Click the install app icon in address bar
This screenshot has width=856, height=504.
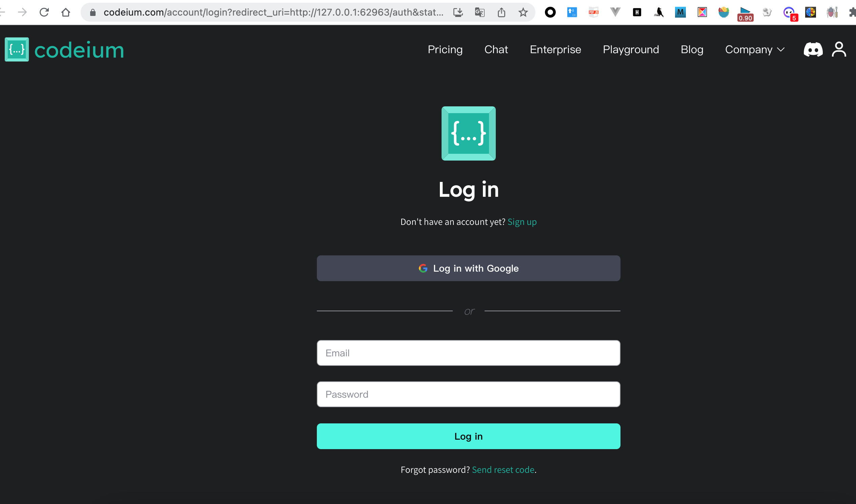tap(458, 13)
